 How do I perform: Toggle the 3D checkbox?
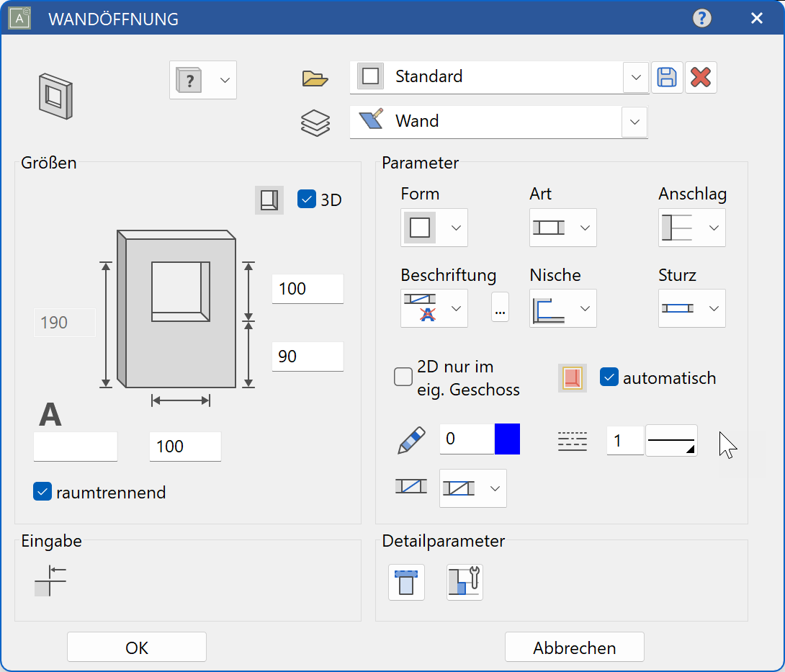click(306, 199)
